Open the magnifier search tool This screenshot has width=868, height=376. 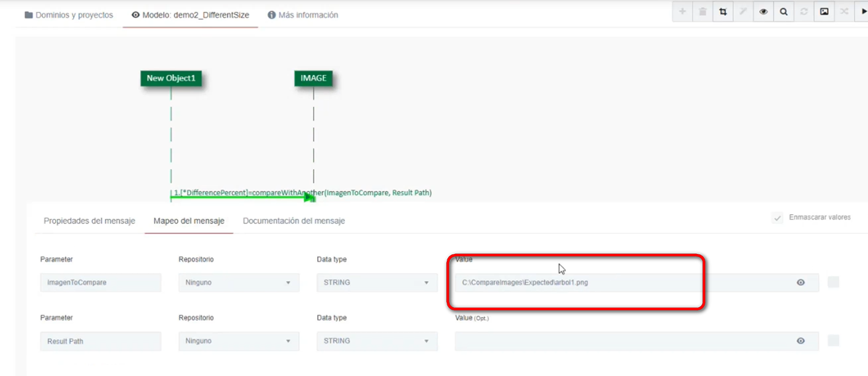click(784, 12)
